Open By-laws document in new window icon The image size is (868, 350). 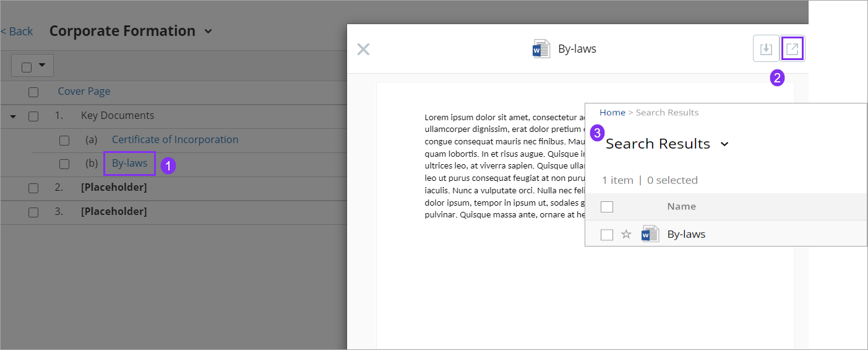[792, 49]
